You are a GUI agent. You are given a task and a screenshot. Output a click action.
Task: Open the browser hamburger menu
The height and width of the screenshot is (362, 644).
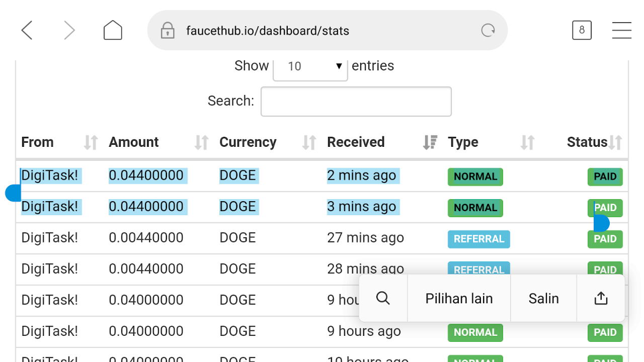click(622, 30)
